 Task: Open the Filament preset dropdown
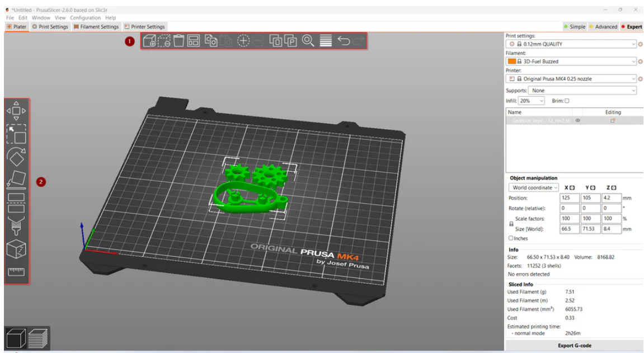click(x=571, y=62)
